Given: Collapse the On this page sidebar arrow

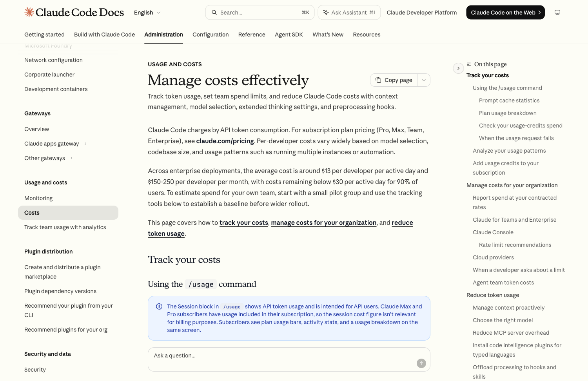Looking at the screenshot, I should 458,68.
